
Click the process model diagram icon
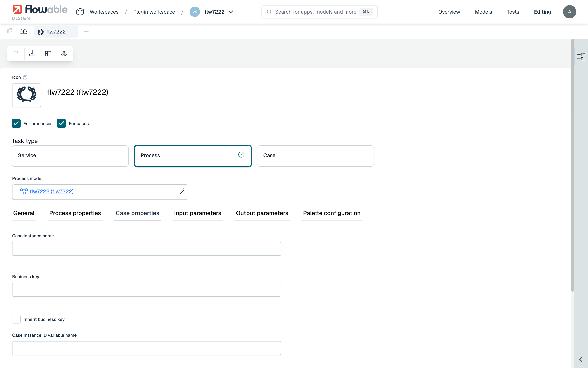pyautogui.click(x=24, y=192)
